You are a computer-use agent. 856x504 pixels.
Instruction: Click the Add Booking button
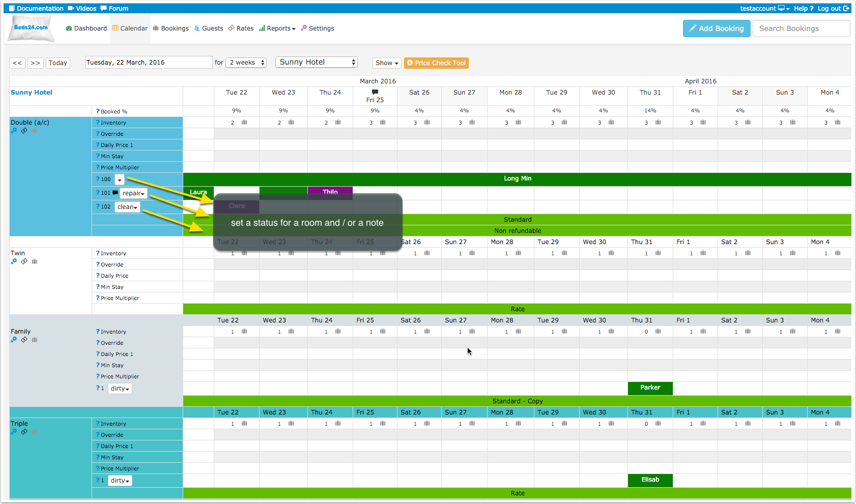pyautogui.click(x=717, y=28)
